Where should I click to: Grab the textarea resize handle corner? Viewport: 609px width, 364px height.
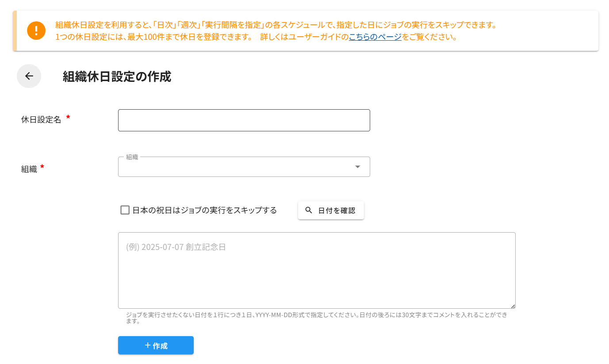(513, 306)
